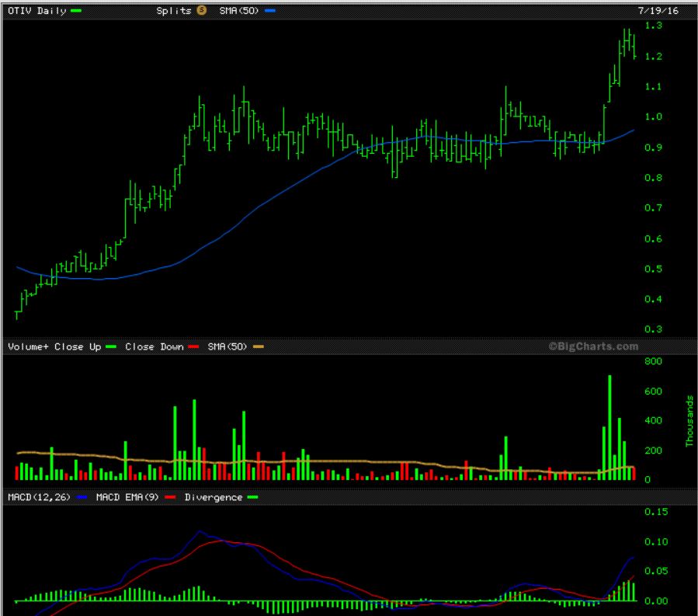Viewport: 698px width, 616px height.
Task: Click the green Divergence legend swatch
Action: point(252,497)
